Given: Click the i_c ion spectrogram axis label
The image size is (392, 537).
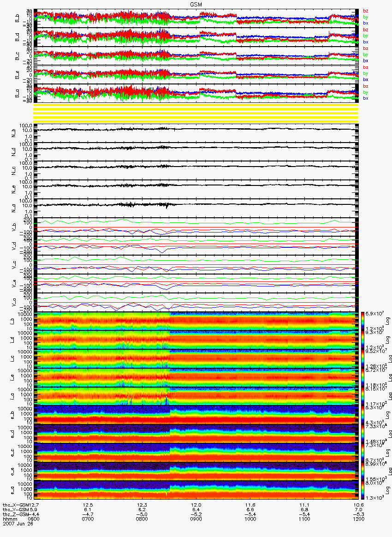Looking at the screenshot, I should coord(12,358).
